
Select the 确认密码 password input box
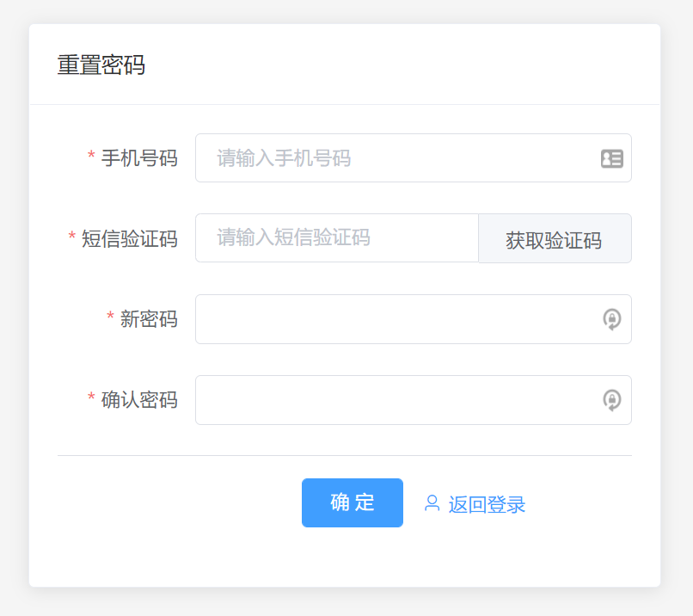click(x=396, y=400)
